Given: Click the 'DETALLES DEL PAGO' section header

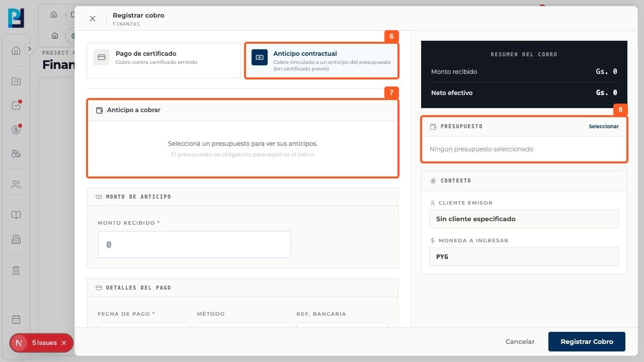Looking at the screenshot, I should point(138,288).
